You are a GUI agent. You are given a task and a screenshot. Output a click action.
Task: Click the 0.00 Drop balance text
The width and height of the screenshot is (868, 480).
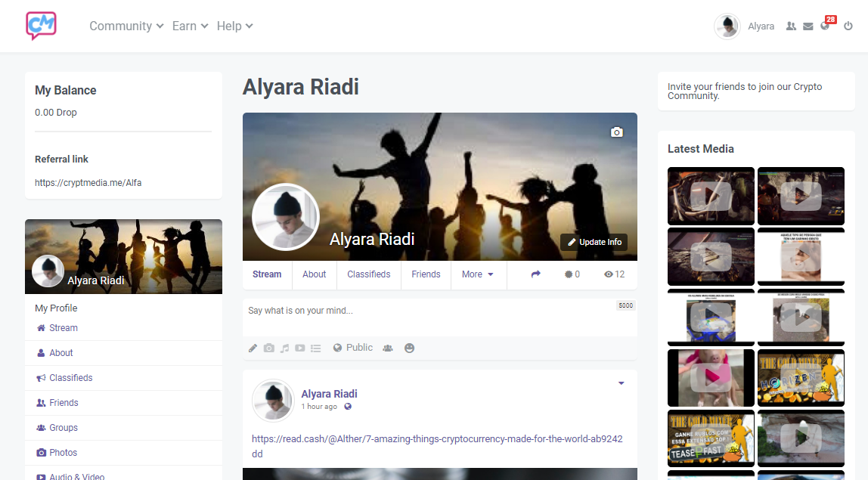(x=56, y=113)
